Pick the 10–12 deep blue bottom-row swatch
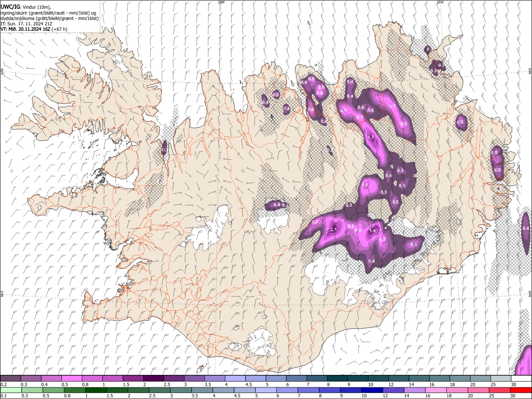Viewport: 532px width, 399px height. [x=372, y=390]
